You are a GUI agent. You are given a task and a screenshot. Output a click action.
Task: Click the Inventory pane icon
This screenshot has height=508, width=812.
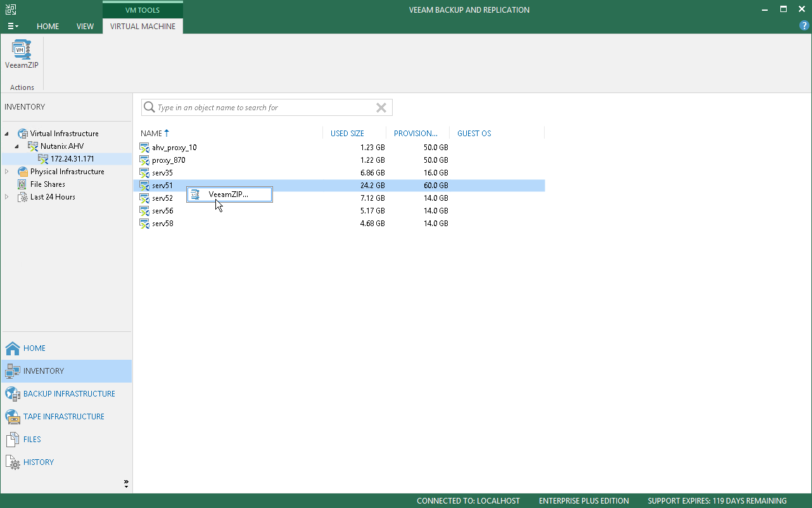point(13,371)
